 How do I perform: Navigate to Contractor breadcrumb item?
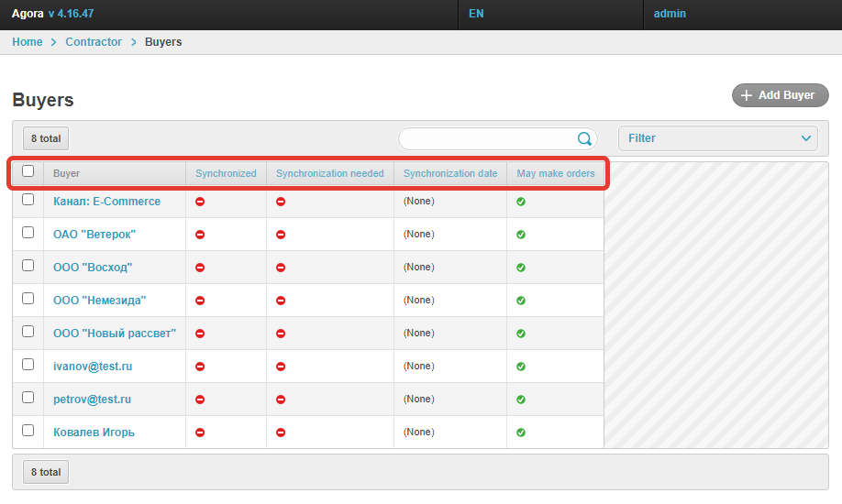[94, 42]
